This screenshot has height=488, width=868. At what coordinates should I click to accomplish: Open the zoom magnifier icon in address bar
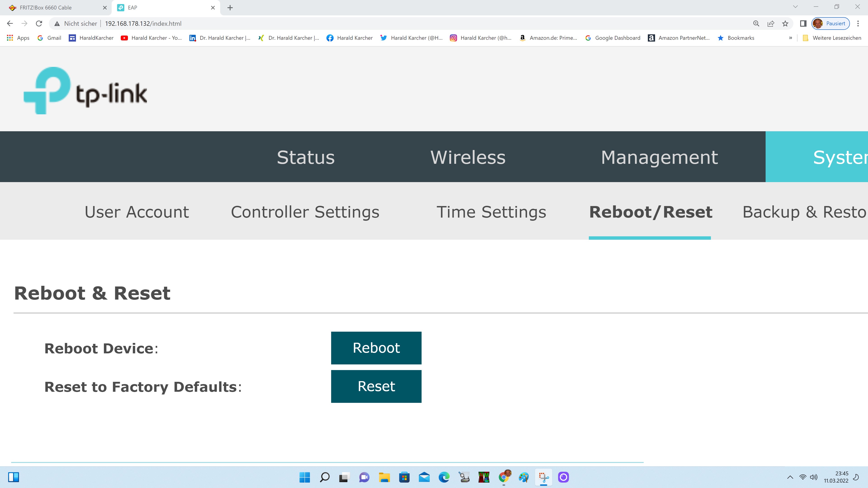point(757,23)
